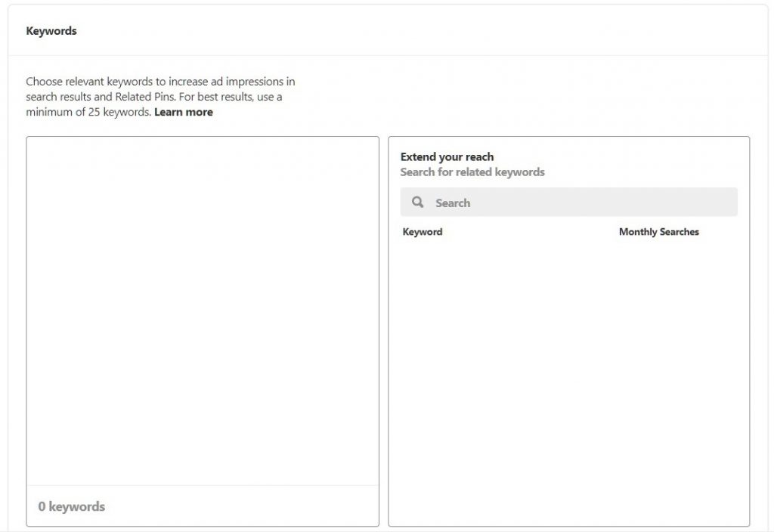Screen dimensions: 774x532
Task: Click the Monthly Searches column header
Action: point(659,232)
